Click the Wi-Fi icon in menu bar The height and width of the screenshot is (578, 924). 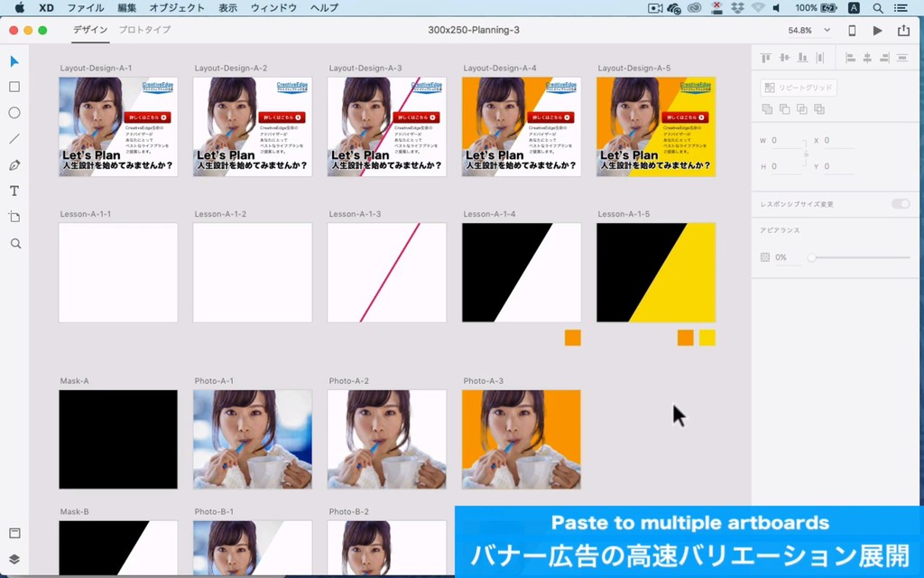click(757, 7)
